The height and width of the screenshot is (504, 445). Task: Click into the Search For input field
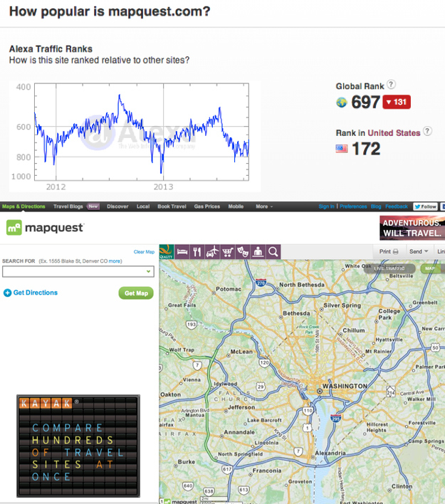78,271
